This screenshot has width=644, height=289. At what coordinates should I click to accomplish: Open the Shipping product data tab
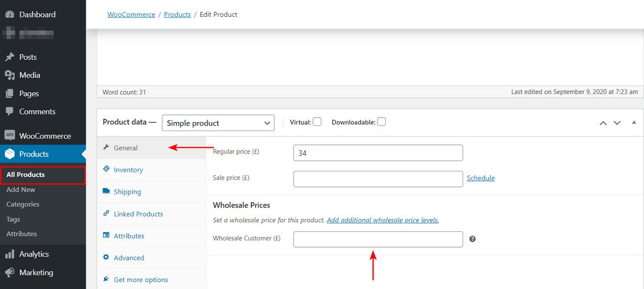click(x=152, y=192)
